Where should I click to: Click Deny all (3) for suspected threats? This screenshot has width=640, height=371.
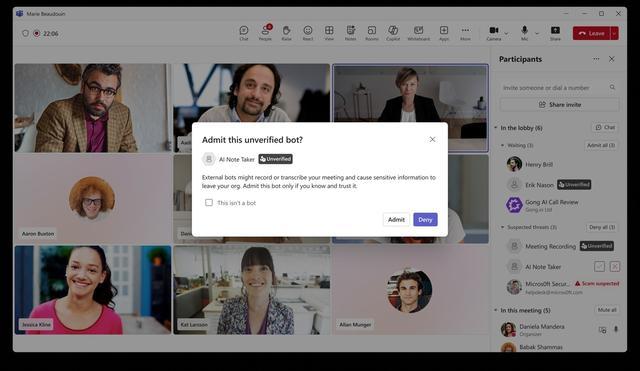click(602, 227)
